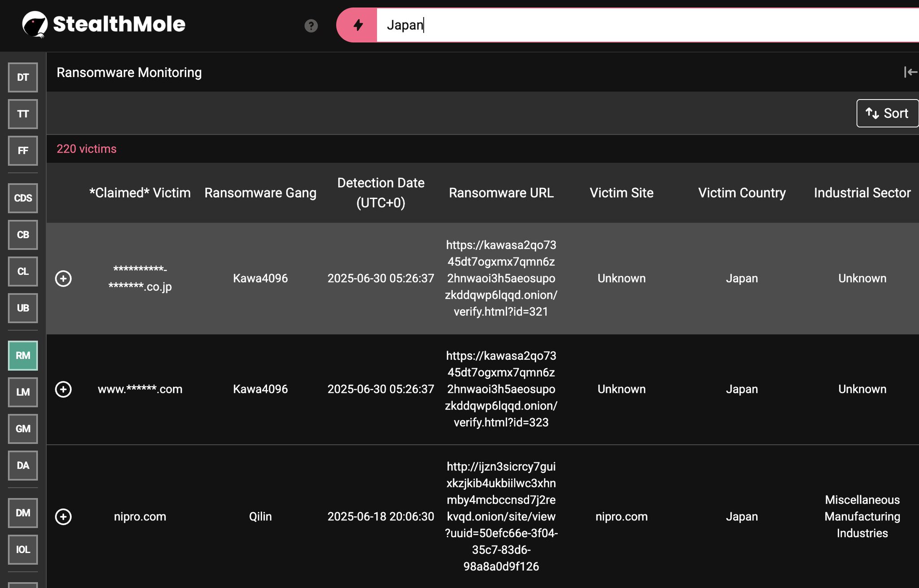Select the RM Ransomware Monitoring module
919x588 pixels.
(23, 355)
